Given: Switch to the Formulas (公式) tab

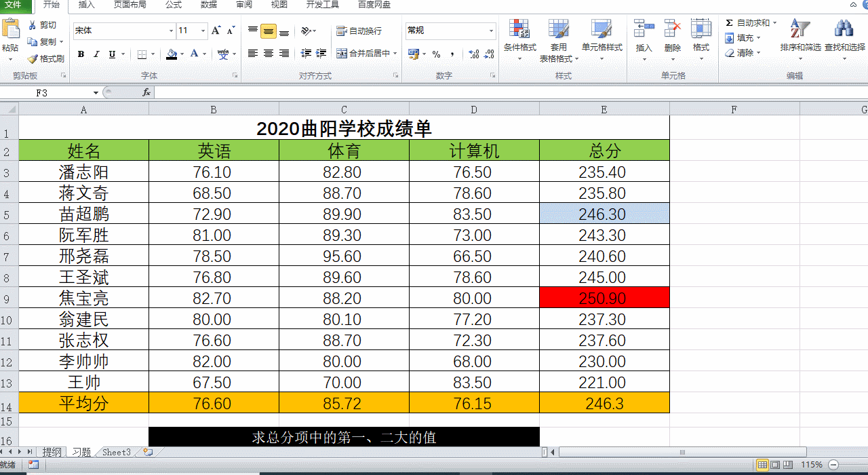Looking at the screenshot, I should (174, 5).
